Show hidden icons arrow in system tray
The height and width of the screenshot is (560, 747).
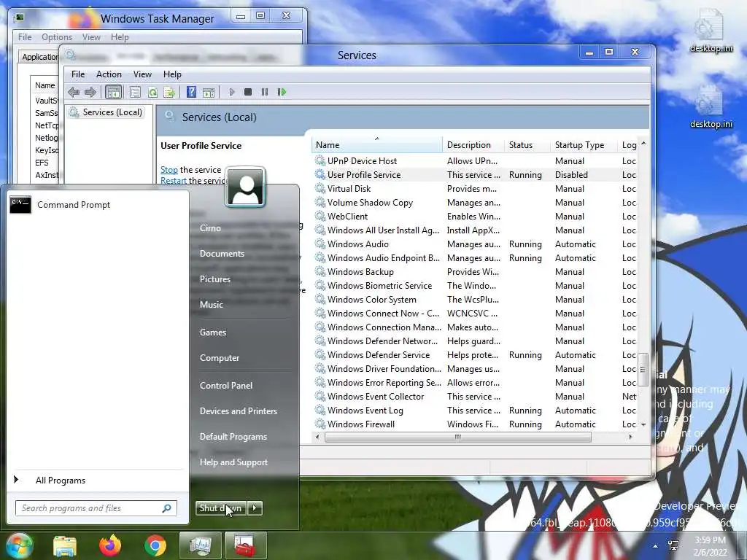tap(656, 546)
